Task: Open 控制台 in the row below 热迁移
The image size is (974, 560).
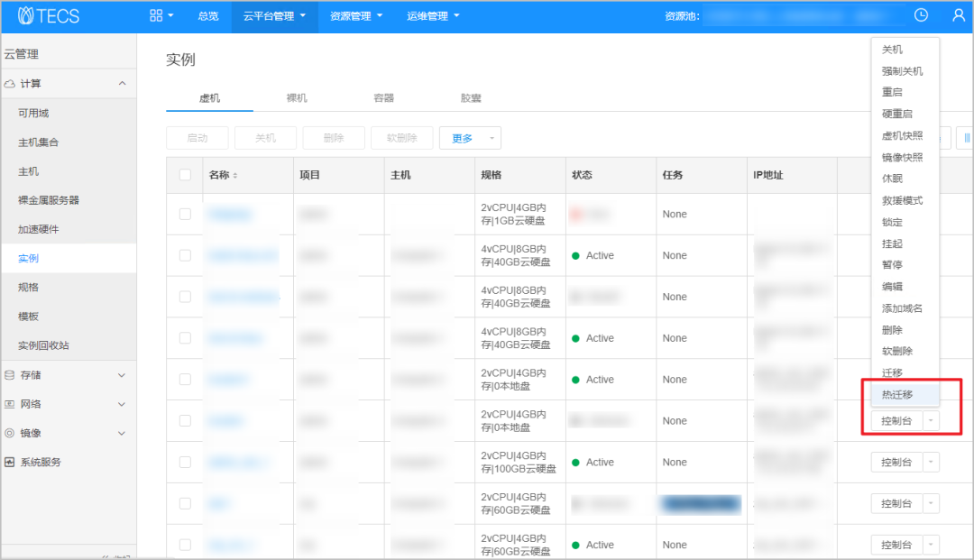Action: click(897, 421)
